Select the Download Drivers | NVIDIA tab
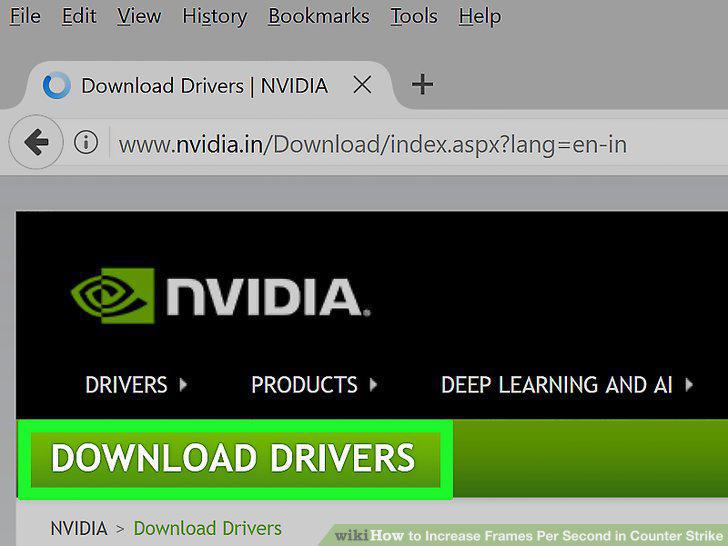Viewport: 728px width, 546px height. (x=210, y=85)
